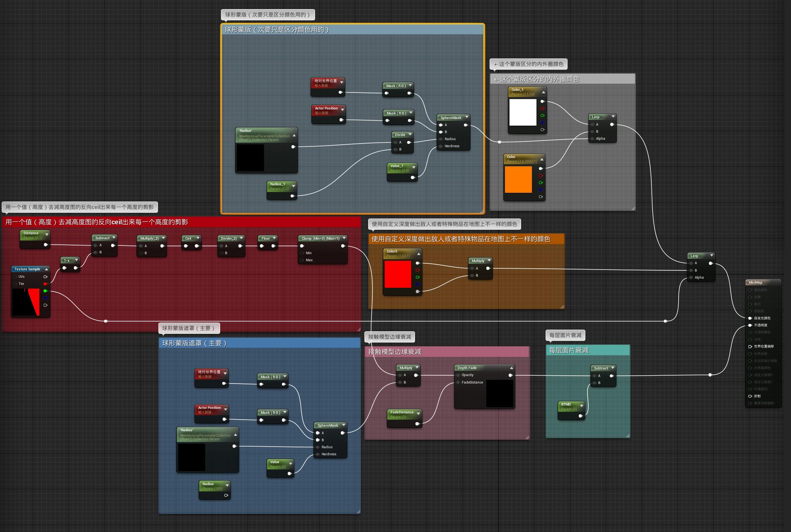Click the reroute node between yellow-comment SphereMask and Lerp Alpha

coord(500,142)
